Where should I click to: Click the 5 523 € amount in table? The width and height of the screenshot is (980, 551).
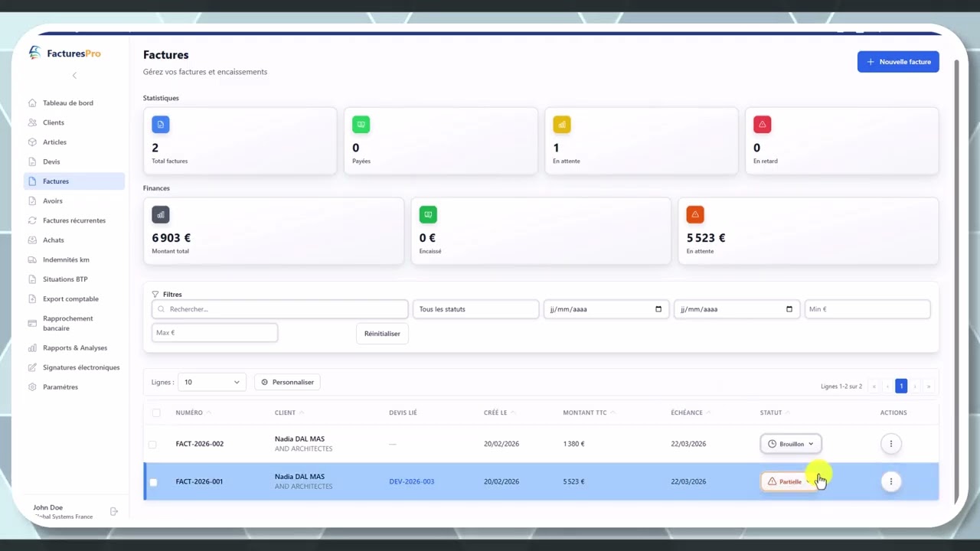pos(573,481)
